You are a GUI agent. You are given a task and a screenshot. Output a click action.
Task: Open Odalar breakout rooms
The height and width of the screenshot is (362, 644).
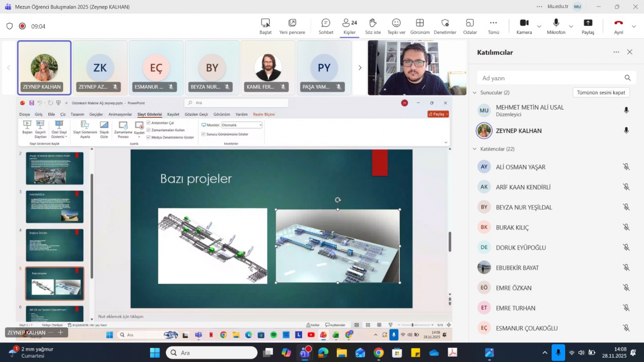click(469, 26)
